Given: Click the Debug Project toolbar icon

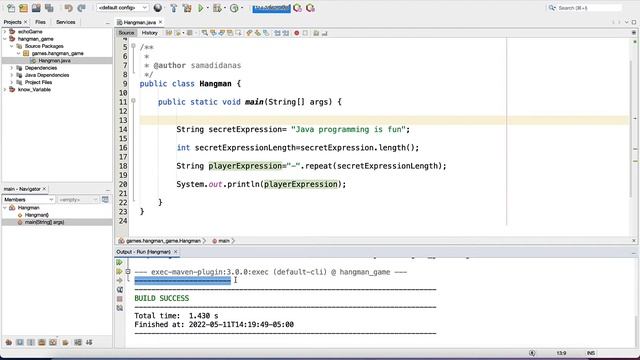Looking at the screenshot, I should coord(217,8).
